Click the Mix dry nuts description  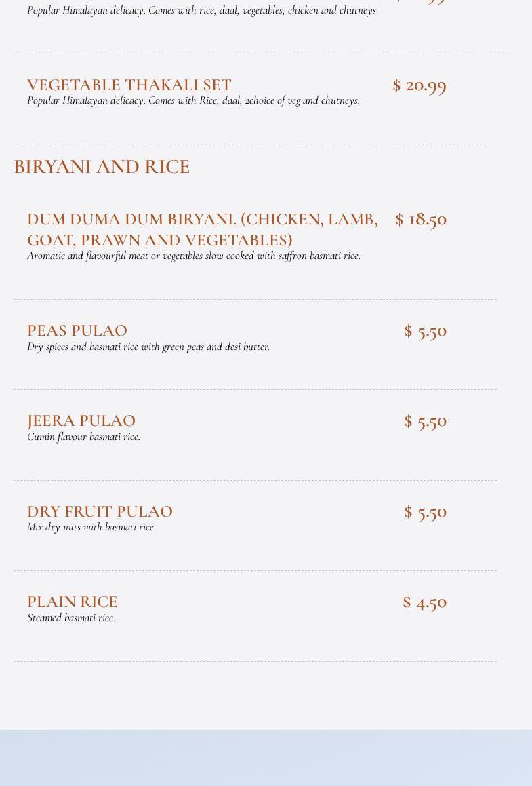pyautogui.click(x=91, y=527)
